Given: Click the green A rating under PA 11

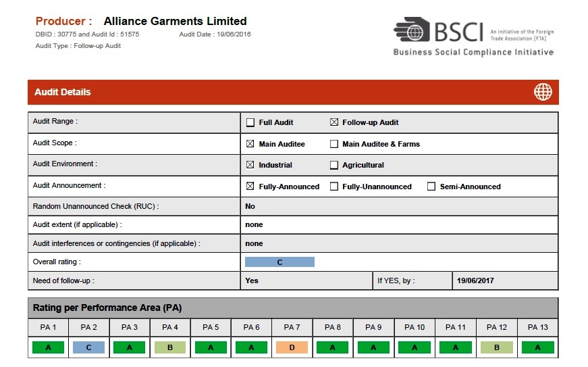Looking at the screenshot, I should [455, 347].
